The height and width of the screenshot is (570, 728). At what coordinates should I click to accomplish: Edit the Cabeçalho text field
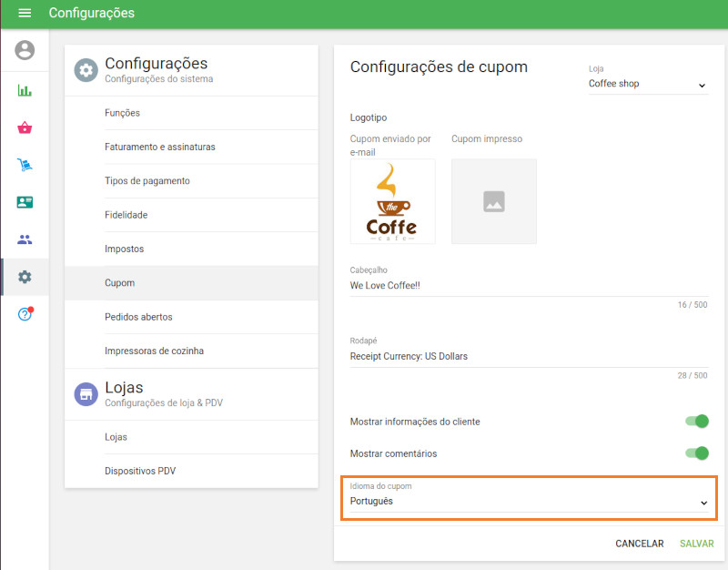tap(528, 286)
